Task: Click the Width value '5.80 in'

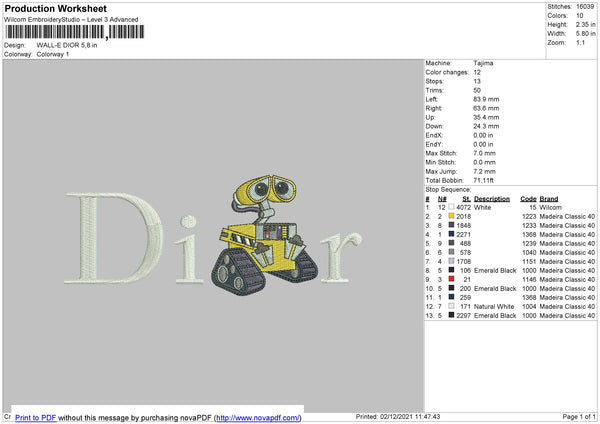Action: (585, 34)
